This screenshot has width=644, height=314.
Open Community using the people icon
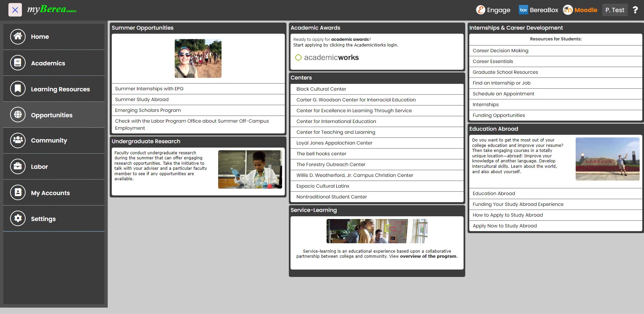[18, 140]
